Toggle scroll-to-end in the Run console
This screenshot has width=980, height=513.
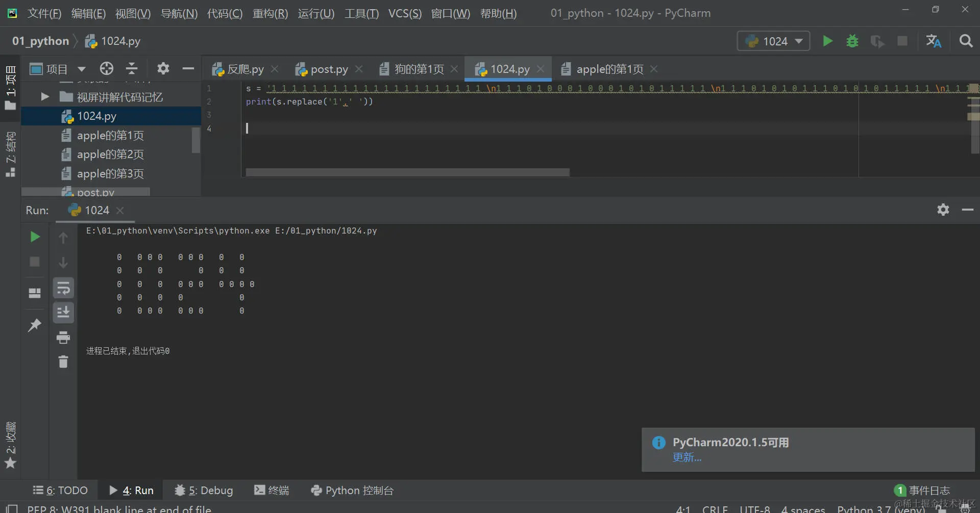coord(63,312)
